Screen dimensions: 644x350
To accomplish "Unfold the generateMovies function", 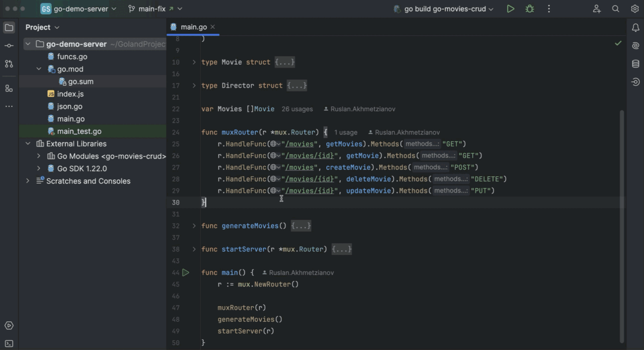I will tap(194, 226).
